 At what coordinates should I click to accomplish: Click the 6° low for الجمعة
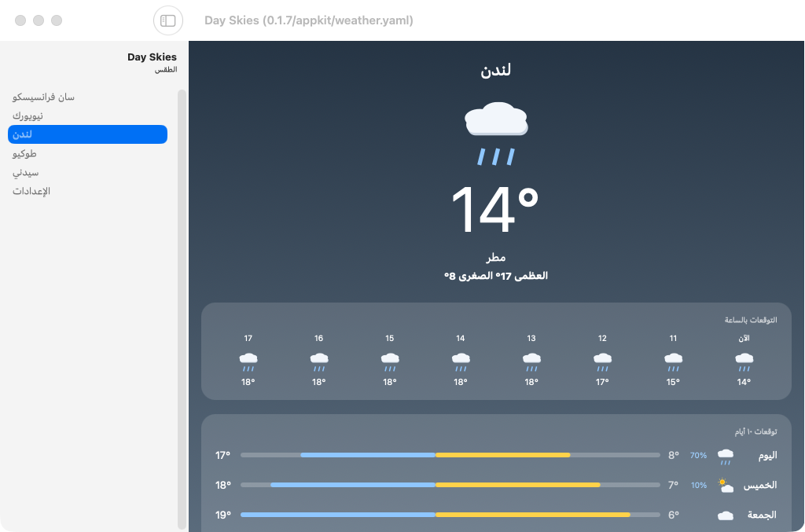(674, 515)
